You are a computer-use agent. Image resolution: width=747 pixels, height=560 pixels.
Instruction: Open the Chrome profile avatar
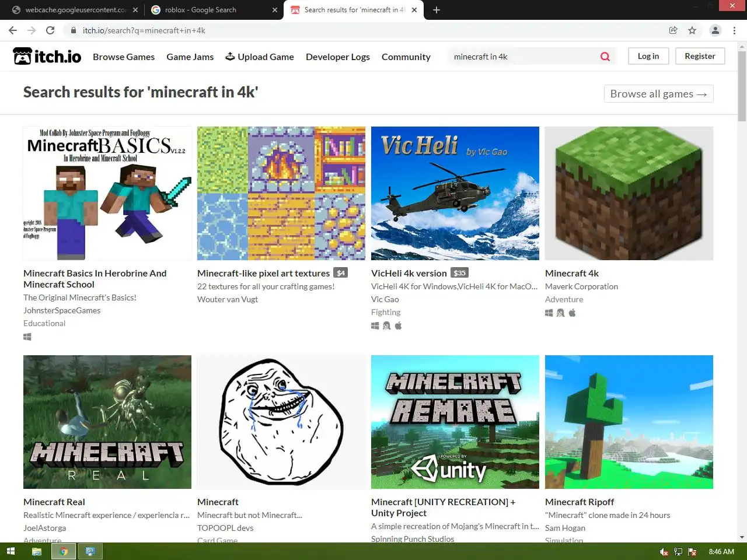[x=715, y=30]
